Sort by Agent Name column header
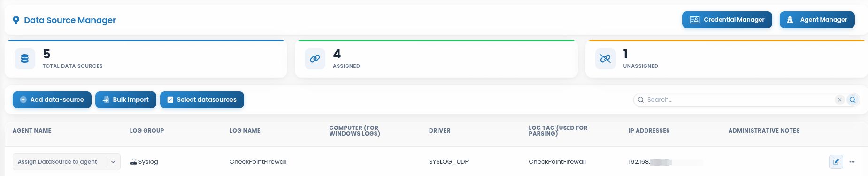Image resolution: width=868 pixels, height=176 pixels. (32, 131)
